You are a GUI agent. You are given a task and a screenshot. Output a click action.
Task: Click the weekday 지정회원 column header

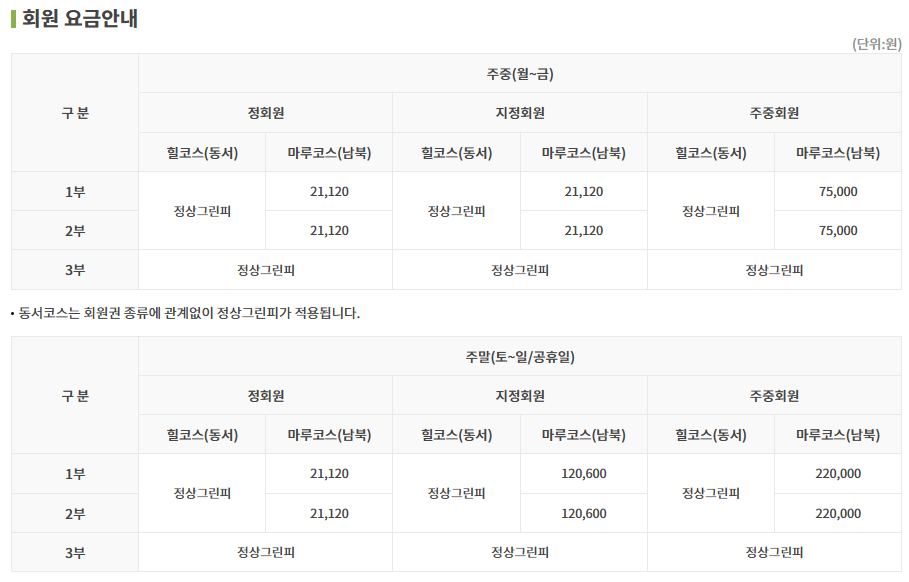520,113
